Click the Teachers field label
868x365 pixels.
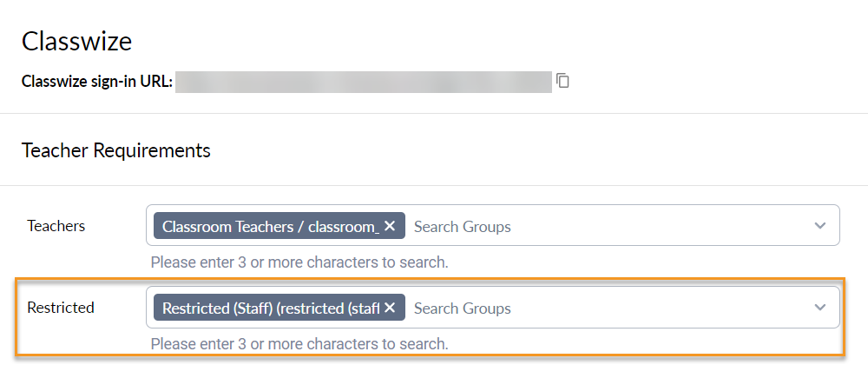coord(56,226)
